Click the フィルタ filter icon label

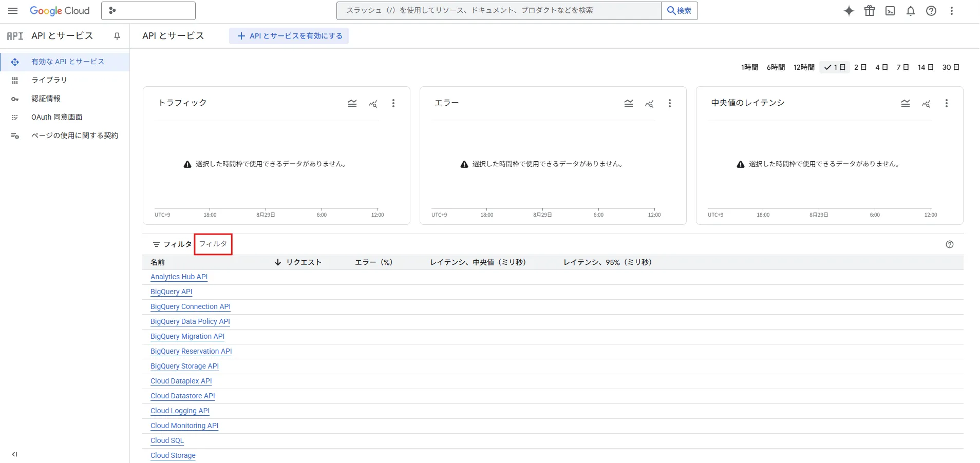pyautogui.click(x=172, y=244)
